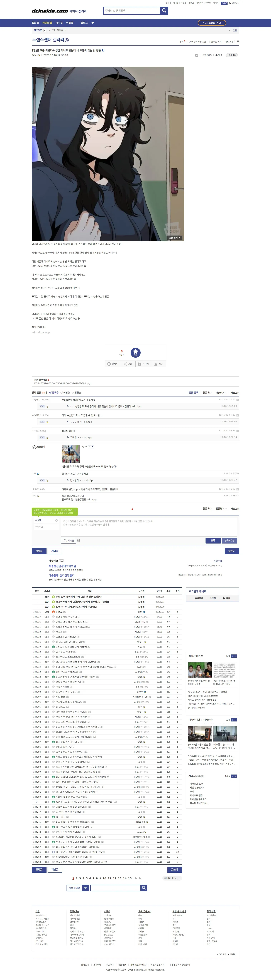Screen dimensions: 271x980
Task: Select 최신순 comment sort option
Action: click(x=65, y=393)
